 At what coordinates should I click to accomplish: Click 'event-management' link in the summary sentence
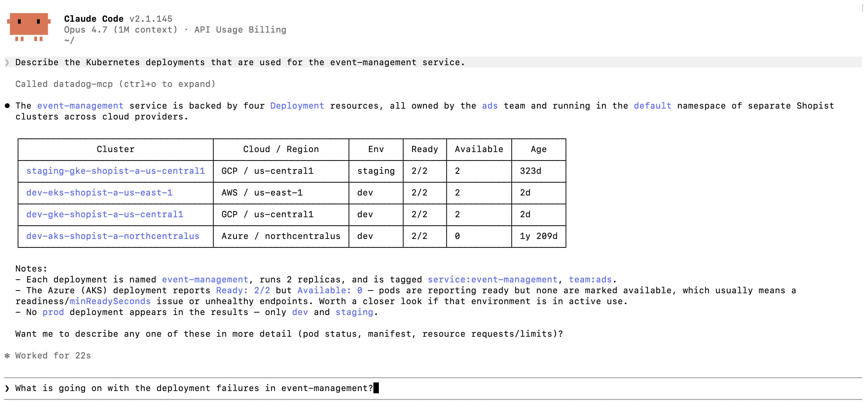[x=80, y=106]
